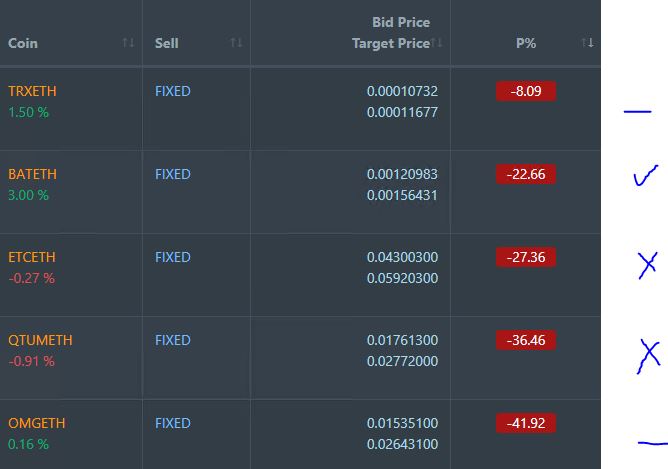
Task: Open the BATETH coin link
Action: pos(32,174)
